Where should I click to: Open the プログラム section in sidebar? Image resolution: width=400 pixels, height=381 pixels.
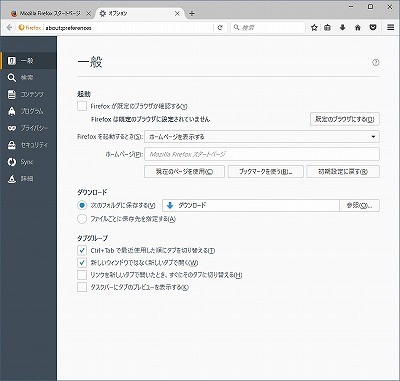pyautogui.click(x=28, y=111)
